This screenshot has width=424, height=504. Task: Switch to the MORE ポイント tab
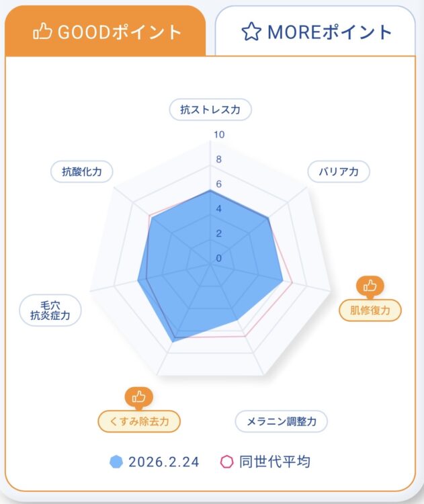pos(316,32)
